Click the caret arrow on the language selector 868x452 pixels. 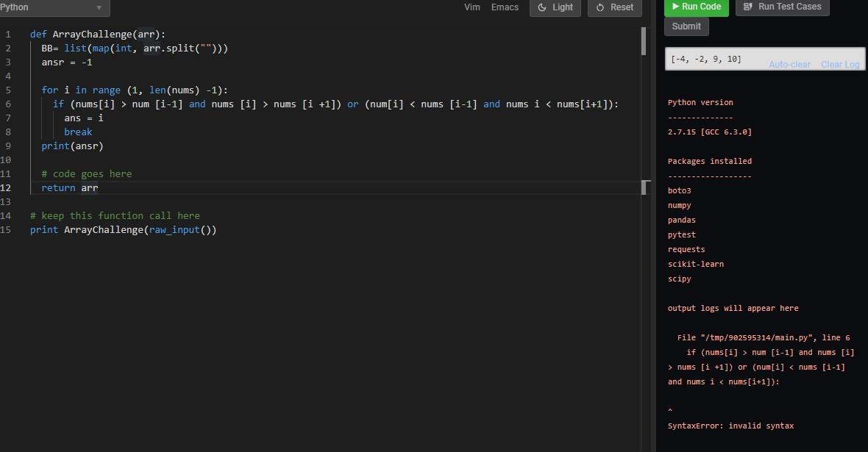pos(99,8)
